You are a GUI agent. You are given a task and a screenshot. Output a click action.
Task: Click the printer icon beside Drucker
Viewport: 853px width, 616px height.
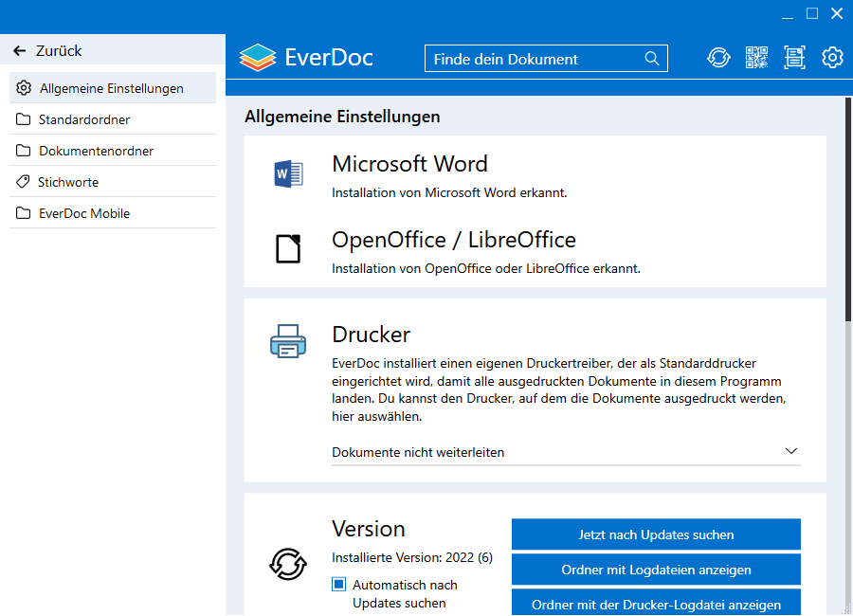pos(288,341)
